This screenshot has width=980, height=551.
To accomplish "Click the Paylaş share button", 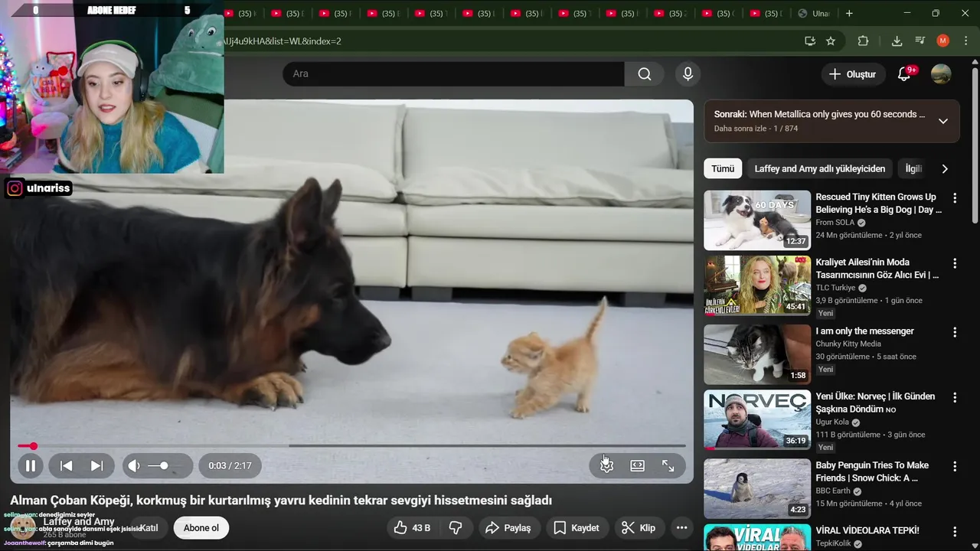I will pyautogui.click(x=509, y=528).
